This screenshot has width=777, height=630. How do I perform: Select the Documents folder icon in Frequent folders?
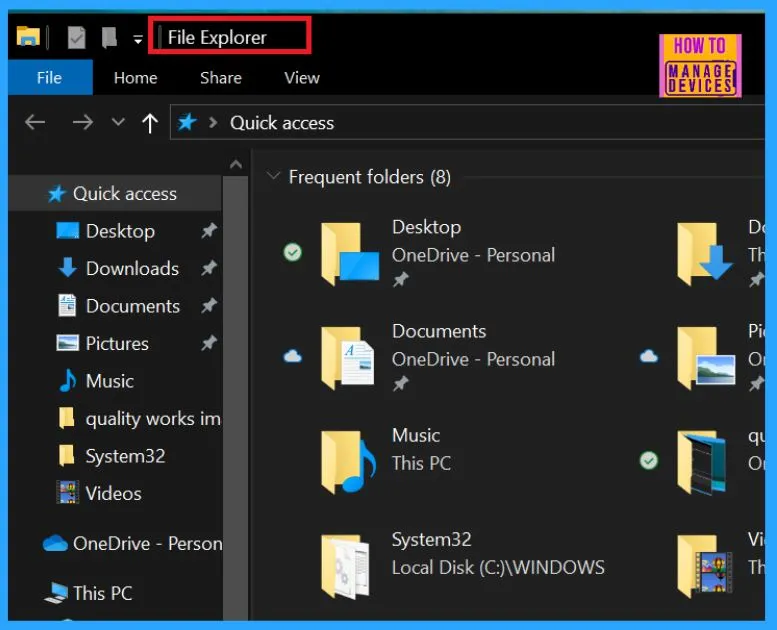tap(348, 358)
